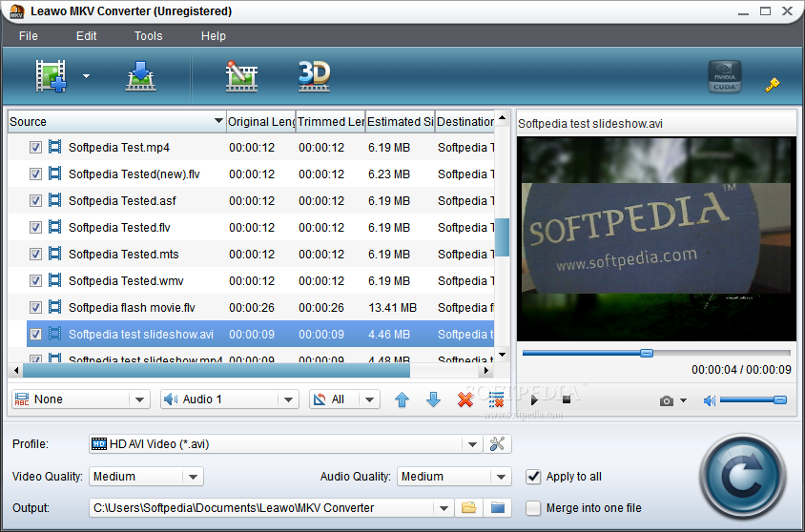Image resolution: width=805 pixels, height=532 pixels.
Task: Start conversion with big Convert button
Action: pos(742,477)
